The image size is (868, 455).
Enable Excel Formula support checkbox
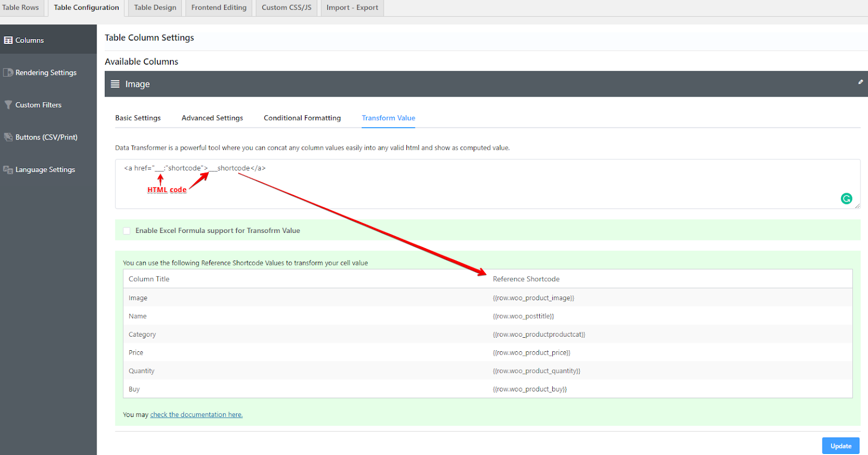click(126, 231)
